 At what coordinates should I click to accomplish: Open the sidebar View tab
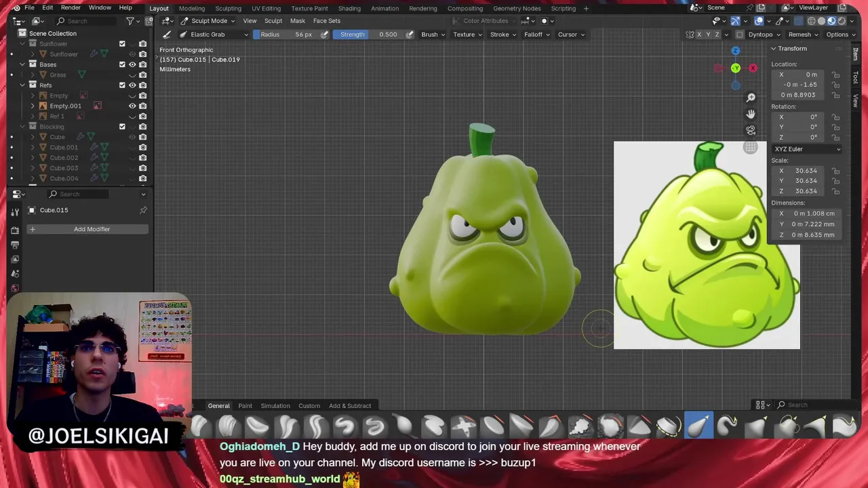(x=856, y=100)
